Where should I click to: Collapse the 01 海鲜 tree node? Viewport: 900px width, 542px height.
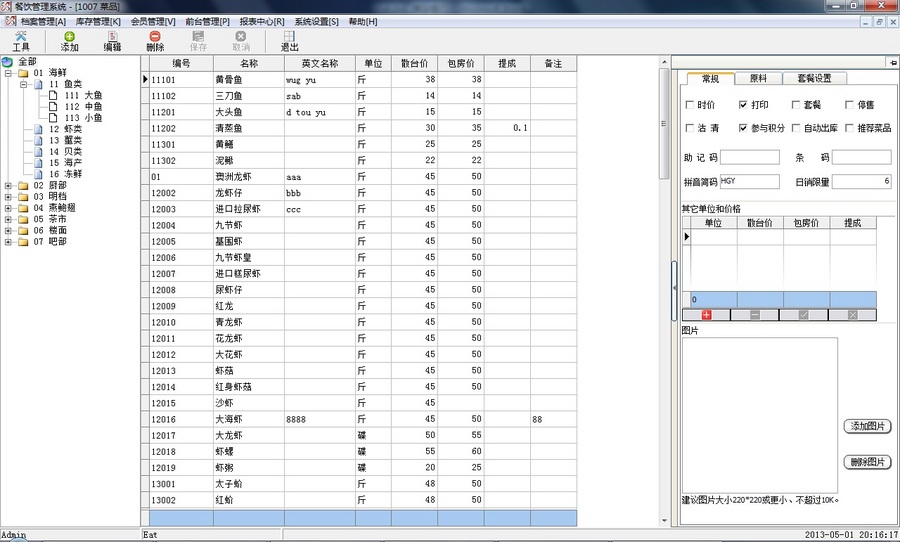click(x=8, y=73)
